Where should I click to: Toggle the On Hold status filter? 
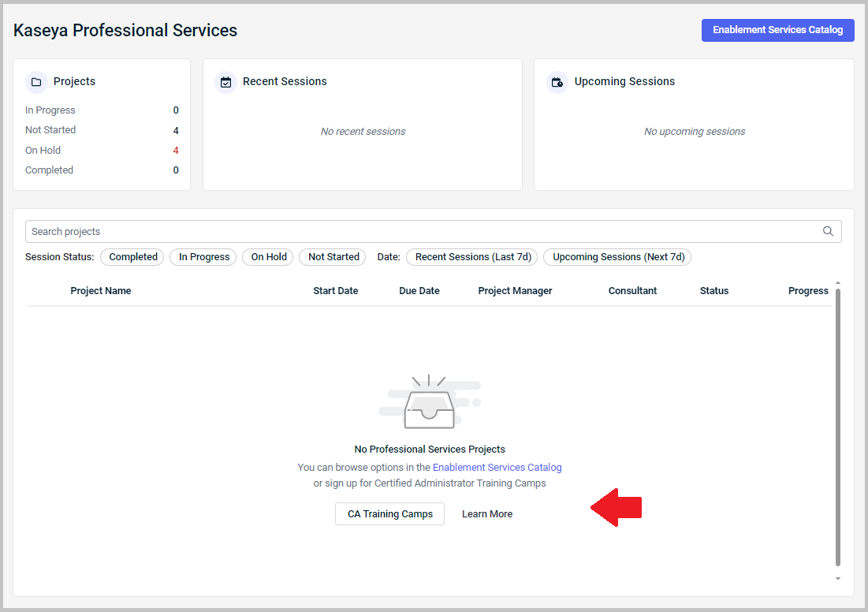coord(269,257)
